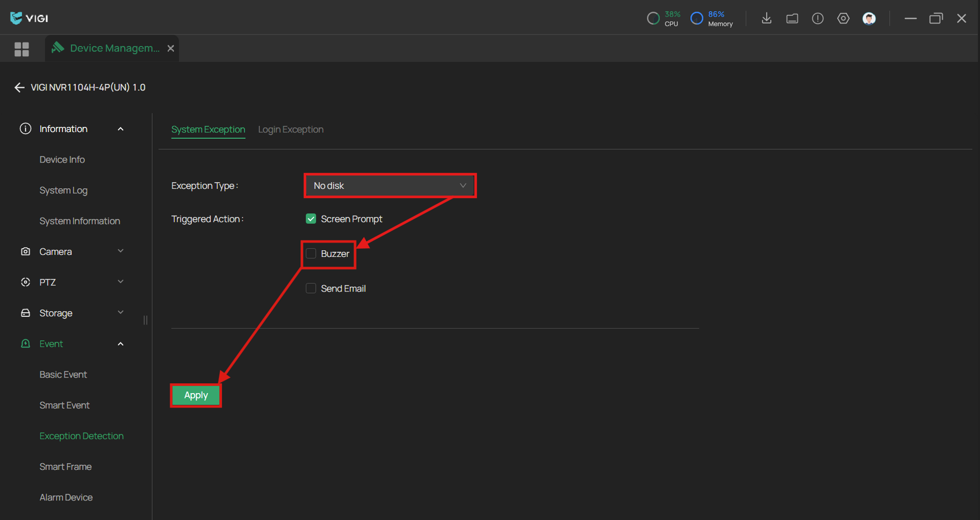
Task: Open settings via the hexagon gear icon
Action: click(x=843, y=19)
